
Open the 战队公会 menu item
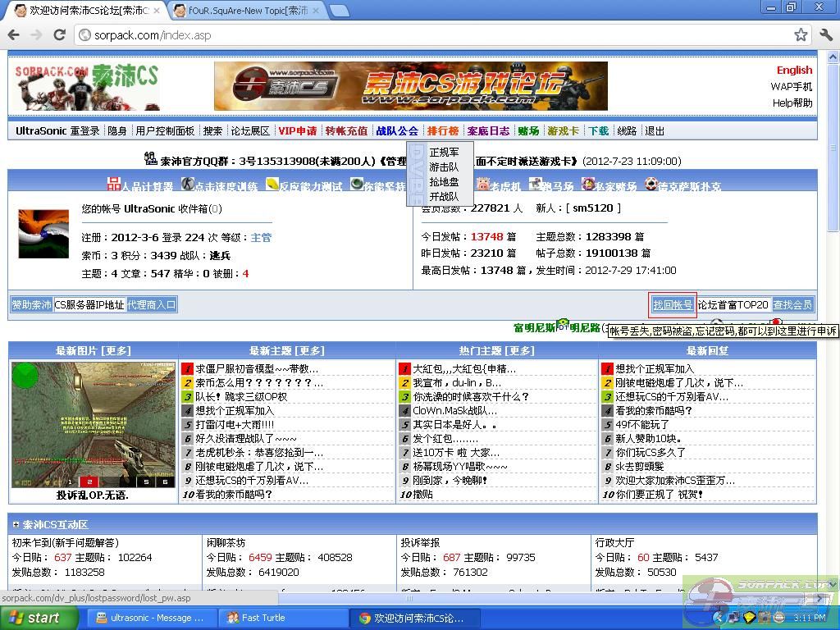point(397,130)
